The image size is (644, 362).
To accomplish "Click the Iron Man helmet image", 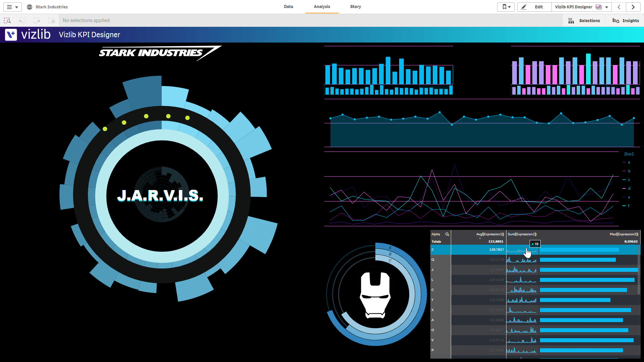I will [x=375, y=295].
